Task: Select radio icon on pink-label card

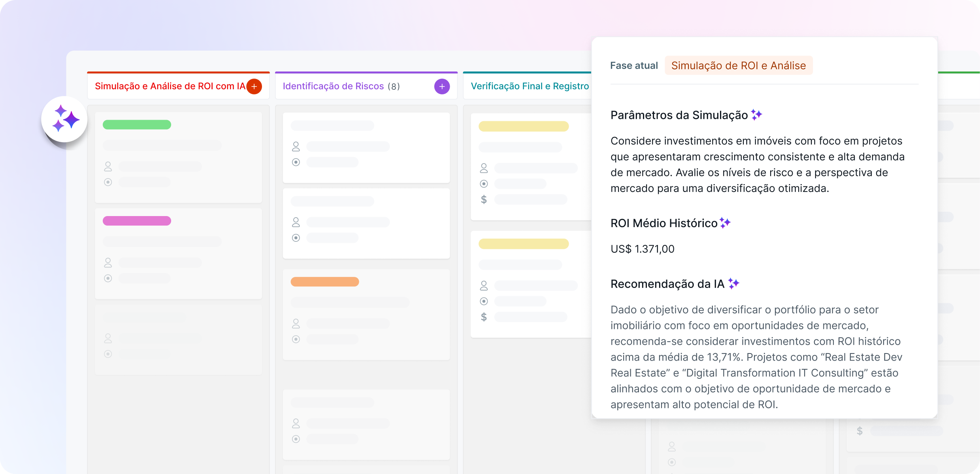Action: [108, 278]
